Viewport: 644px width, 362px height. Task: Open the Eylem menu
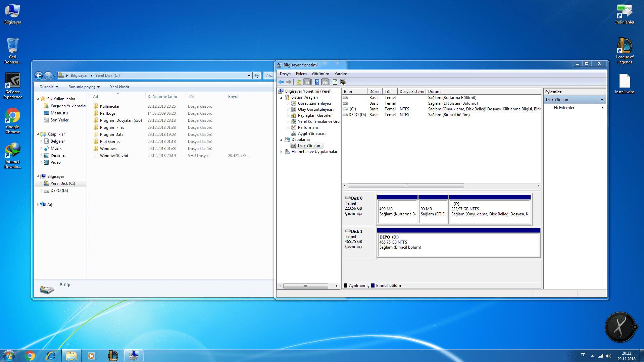click(x=301, y=74)
